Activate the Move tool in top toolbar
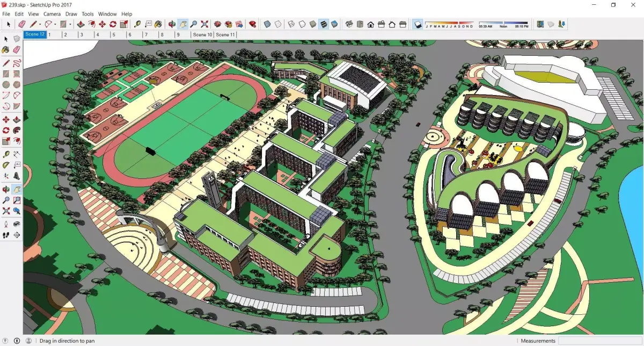The height and width of the screenshot is (346, 644). pos(102,24)
